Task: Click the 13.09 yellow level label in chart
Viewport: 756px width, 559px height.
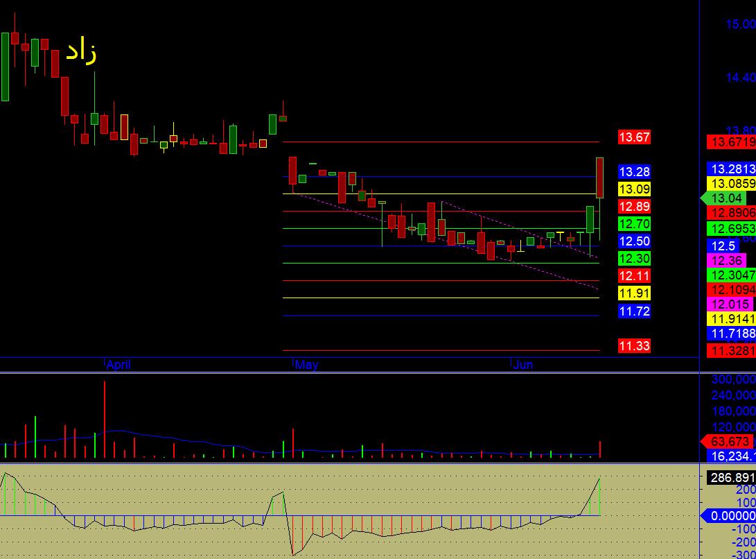Action: tap(634, 189)
